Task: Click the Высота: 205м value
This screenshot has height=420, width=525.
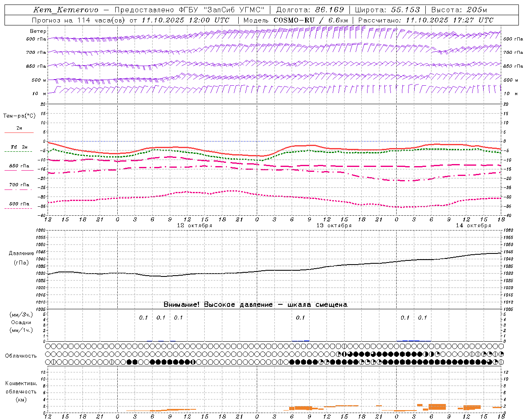Action: [459, 10]
